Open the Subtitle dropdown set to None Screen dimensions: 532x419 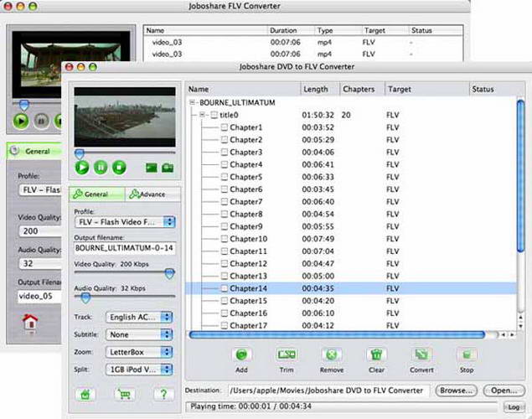138,334
